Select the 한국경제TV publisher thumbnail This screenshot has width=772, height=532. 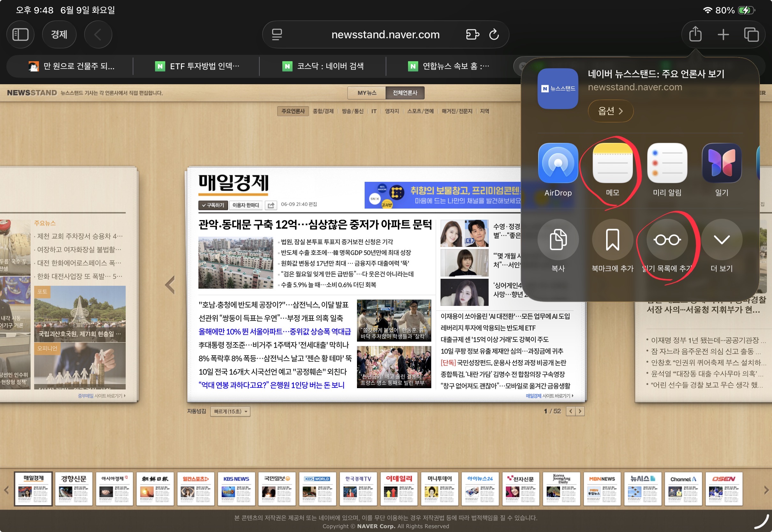(x=358, y=489)
